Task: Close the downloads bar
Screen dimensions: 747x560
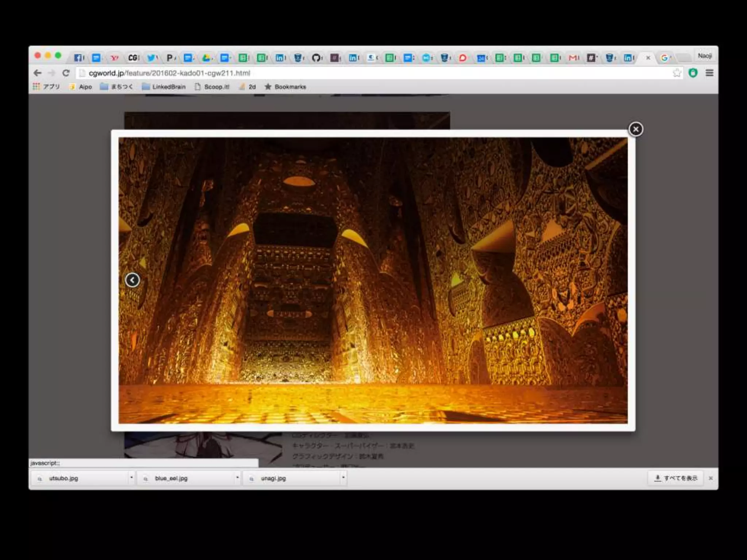Action: click(711, 478)
